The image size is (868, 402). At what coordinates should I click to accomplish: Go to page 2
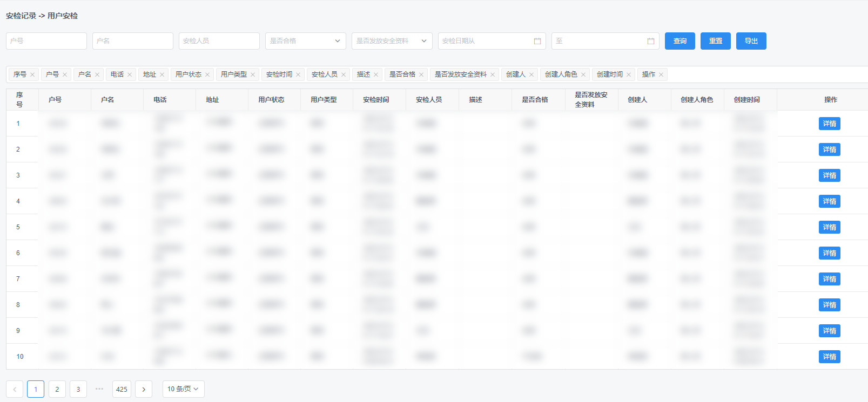[x=57, y=389]
